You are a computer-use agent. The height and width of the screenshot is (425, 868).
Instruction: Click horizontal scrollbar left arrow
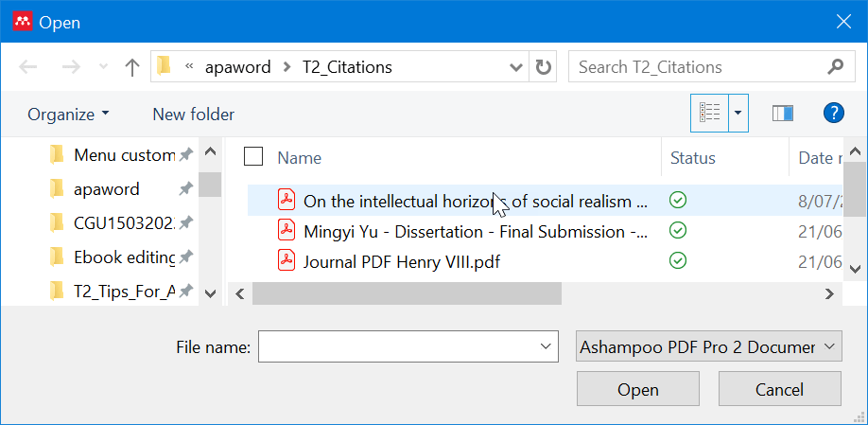point(240,293)
